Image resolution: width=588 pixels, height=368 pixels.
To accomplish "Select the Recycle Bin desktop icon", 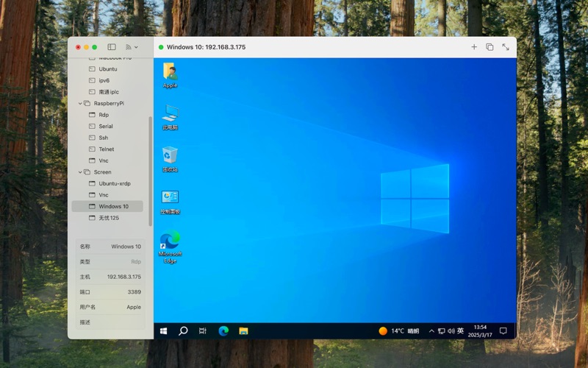I will (170, 158).
